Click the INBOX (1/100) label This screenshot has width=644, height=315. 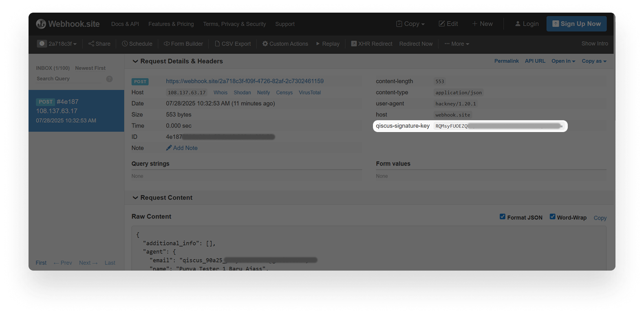[53, 68]
